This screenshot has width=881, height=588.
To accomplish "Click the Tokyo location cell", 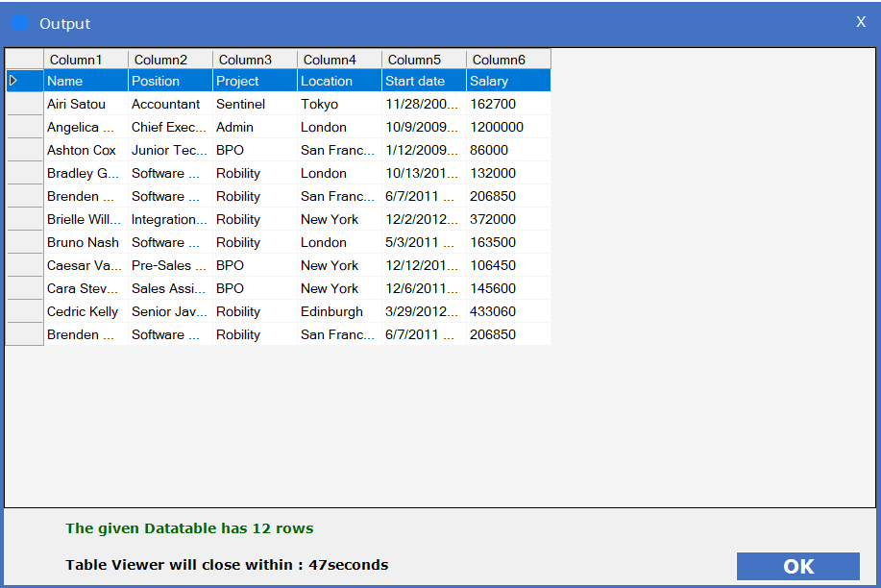I will [x=338, y=104].
